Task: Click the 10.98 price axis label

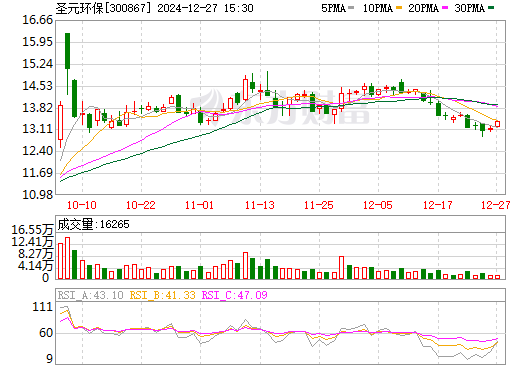Action: (x=37, y=195)
